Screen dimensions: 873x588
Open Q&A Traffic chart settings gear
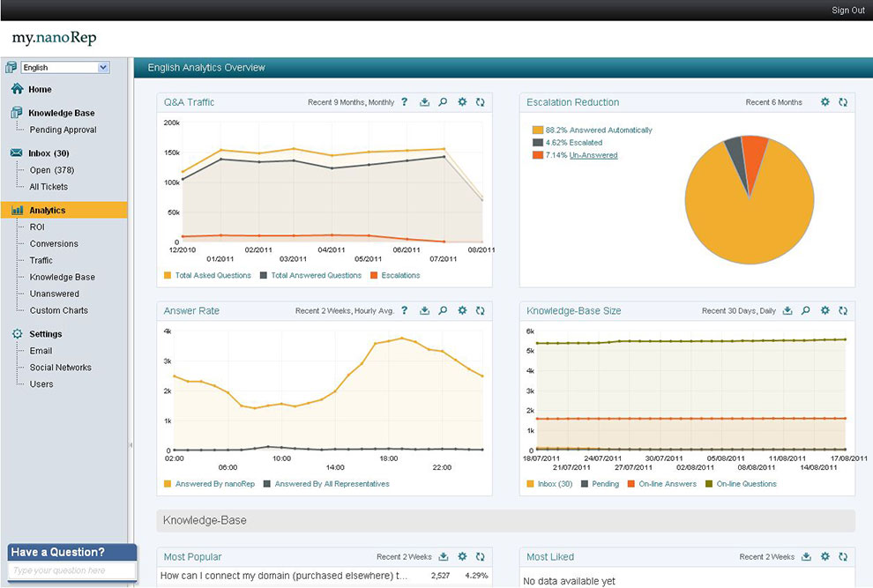coord(462,102)
